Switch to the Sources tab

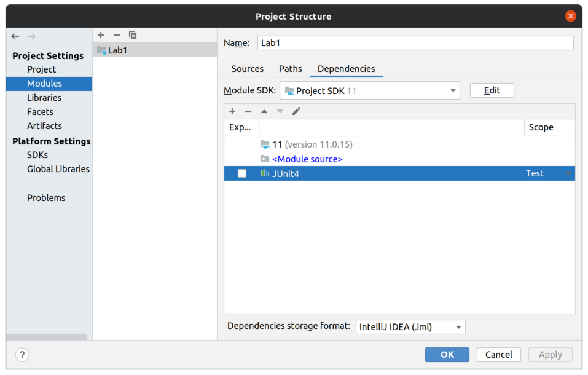(248, 69)
